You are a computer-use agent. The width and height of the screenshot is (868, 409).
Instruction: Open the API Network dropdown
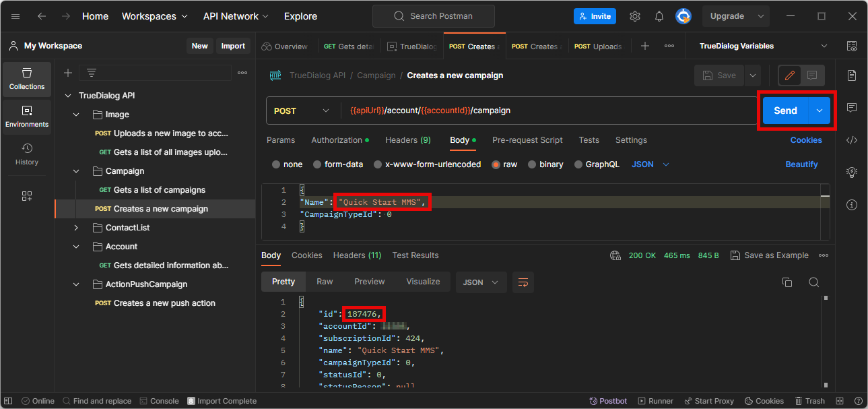tap(236, 16)
